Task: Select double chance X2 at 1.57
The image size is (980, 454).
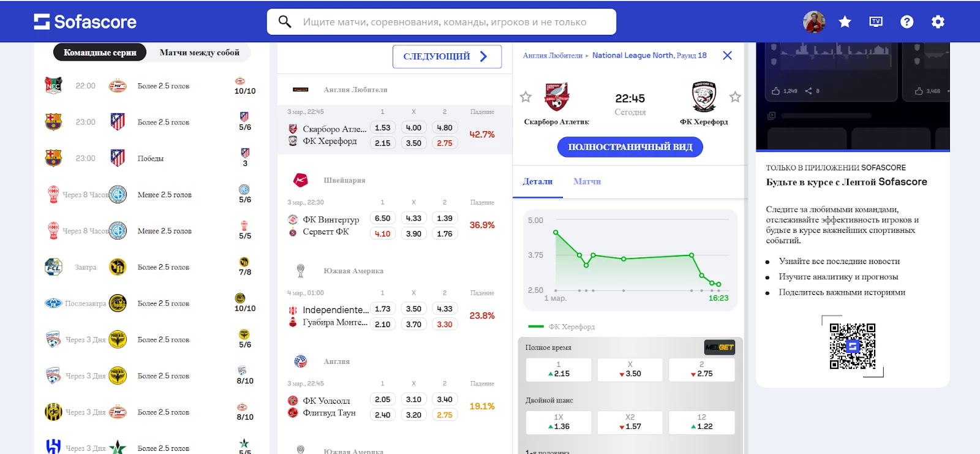Action: click(x=630, y=422)
